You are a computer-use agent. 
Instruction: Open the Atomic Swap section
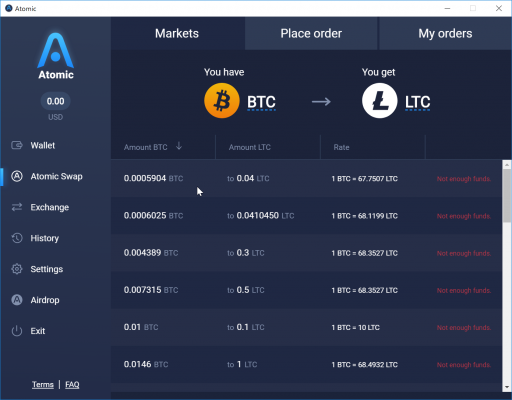tap(57, 176)
